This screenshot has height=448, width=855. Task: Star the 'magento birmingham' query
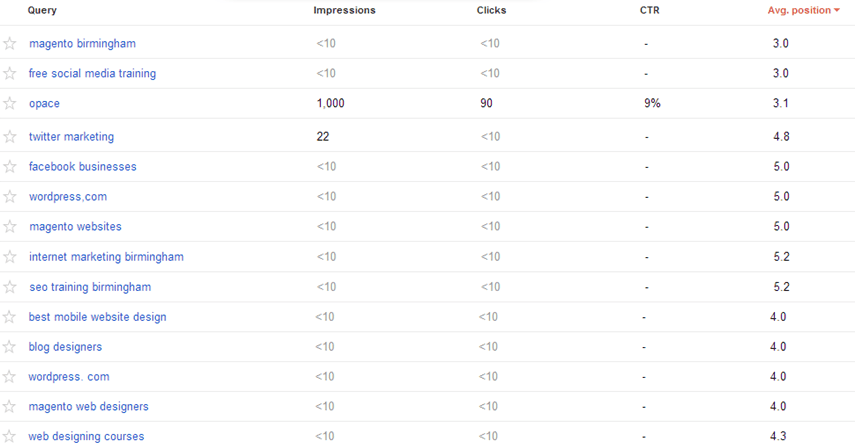tap(10, 43)
